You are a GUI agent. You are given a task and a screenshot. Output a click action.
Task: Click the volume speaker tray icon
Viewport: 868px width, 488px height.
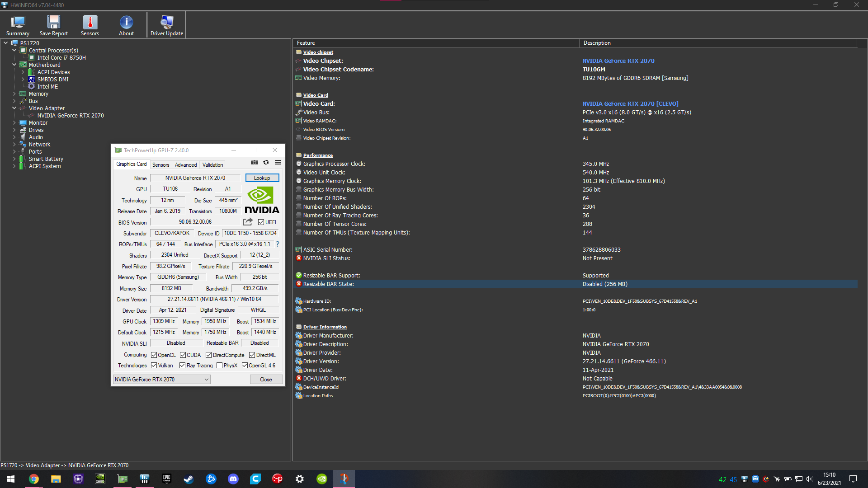click(809, 479)
